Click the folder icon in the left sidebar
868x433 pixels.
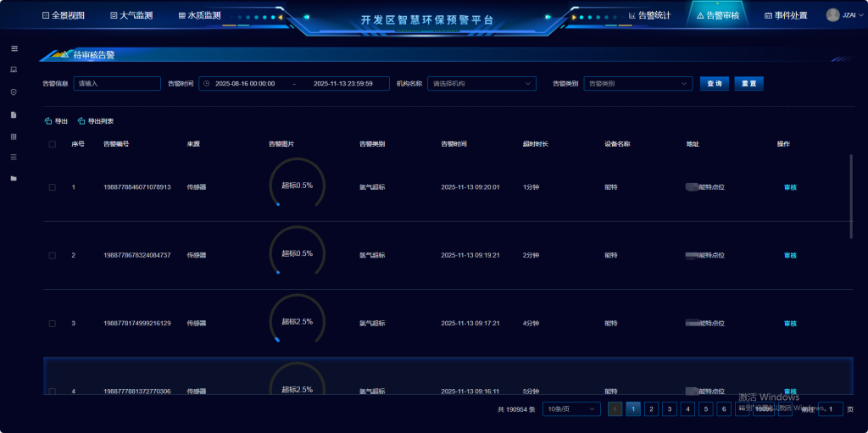click(14, 178)
